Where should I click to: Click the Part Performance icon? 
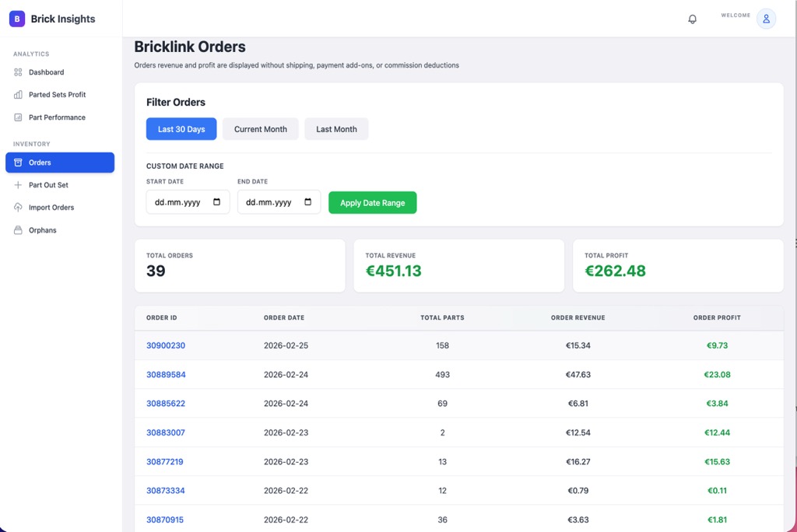click(x=18, y=117)
